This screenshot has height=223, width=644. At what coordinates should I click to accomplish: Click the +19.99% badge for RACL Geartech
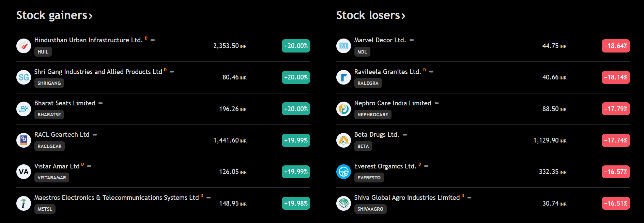point(296,140)
